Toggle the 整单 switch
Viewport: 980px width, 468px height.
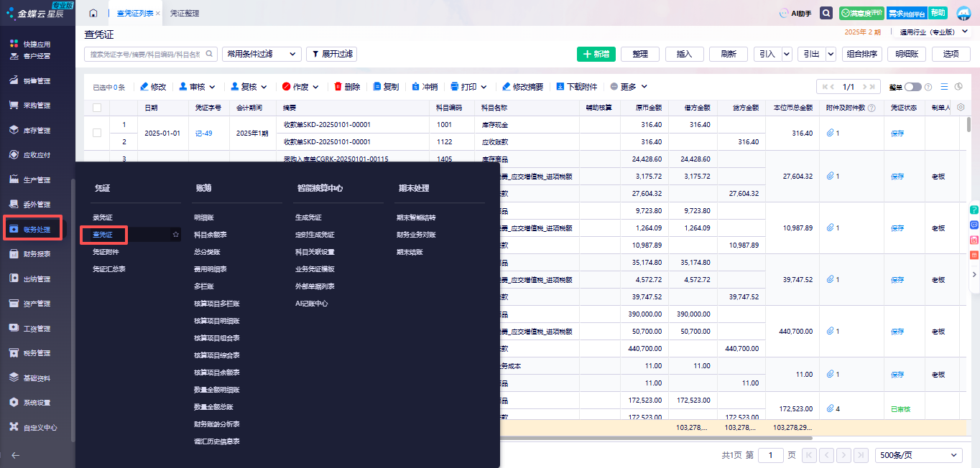(912, 87)
